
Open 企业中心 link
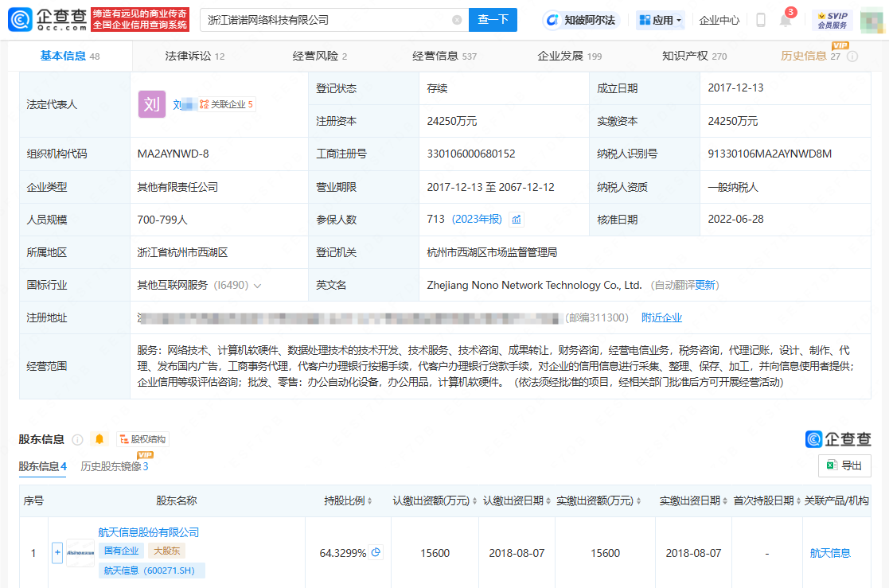[719, 21]
